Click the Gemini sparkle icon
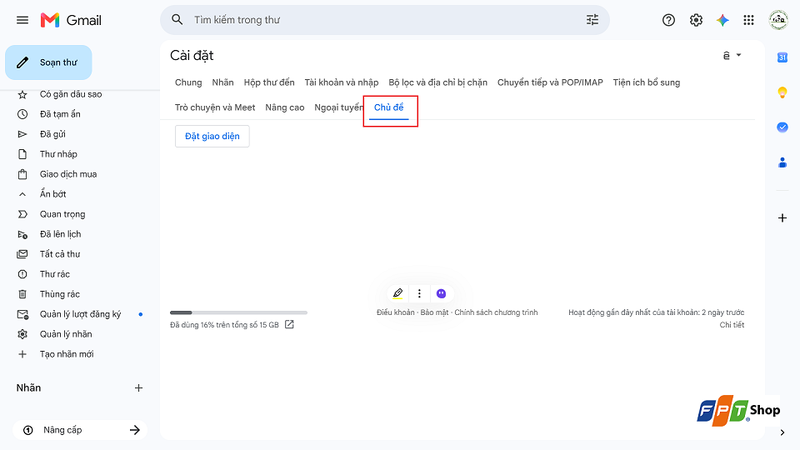The width and height of the screenshot is (800, 450). pyautogui.click(x=722, y=20)
